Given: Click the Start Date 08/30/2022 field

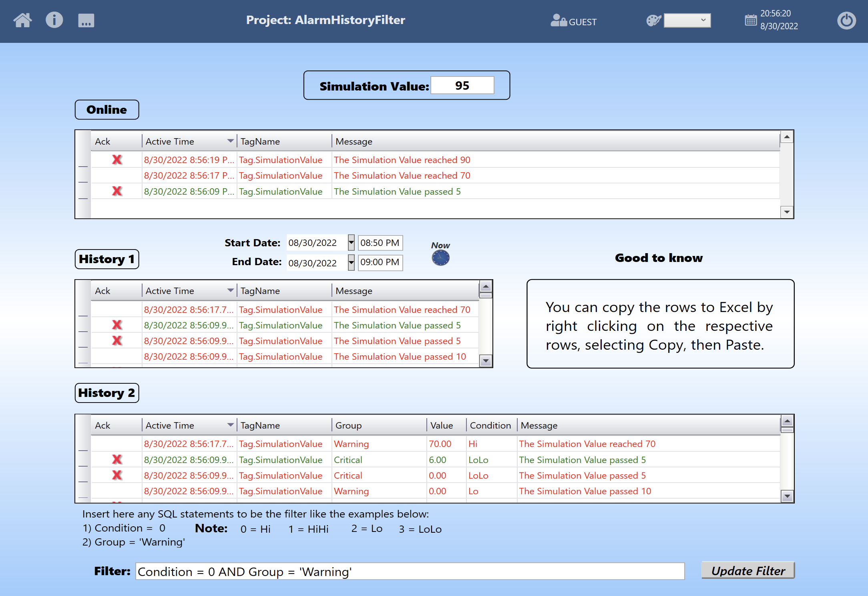Looking at the screenshot, I should (317, 243).
